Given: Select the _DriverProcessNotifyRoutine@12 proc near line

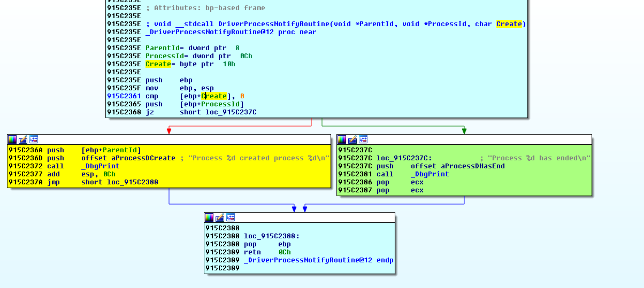Looking at the screenshot, I should (x=231, y=32).
